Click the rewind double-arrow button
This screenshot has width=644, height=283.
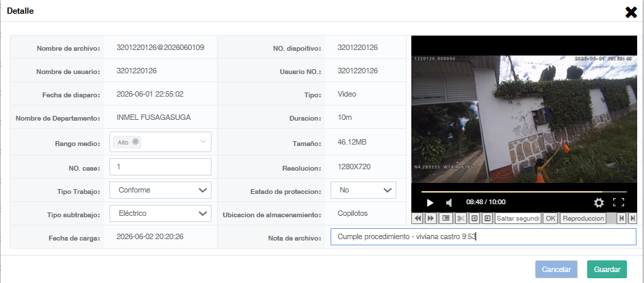coord(418,219)
